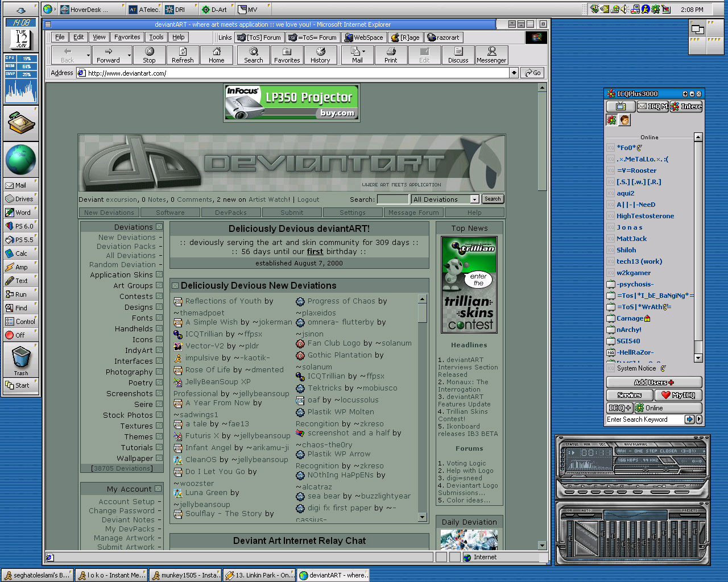The height and width of the screenshot is (582, 728).
Task: Open the Back button history dropdown arrow
Action: coord(88,55)
